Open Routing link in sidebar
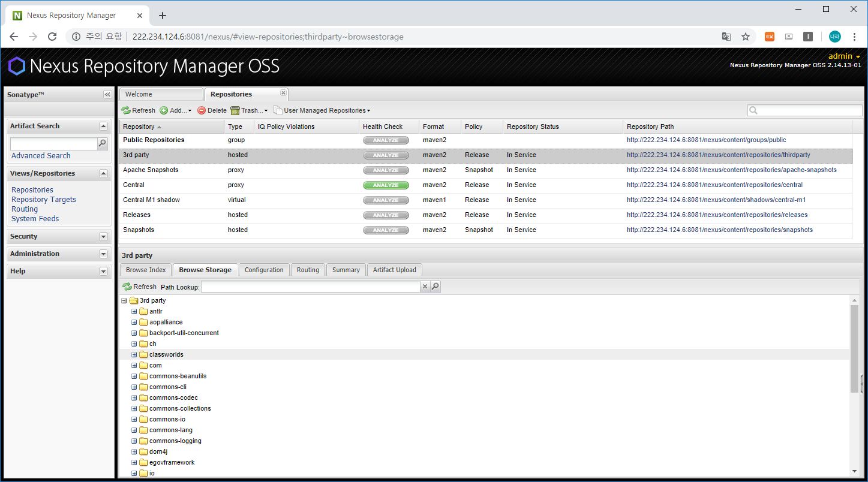868x482 pixels. pyautogui.click(x=25, y=209)
